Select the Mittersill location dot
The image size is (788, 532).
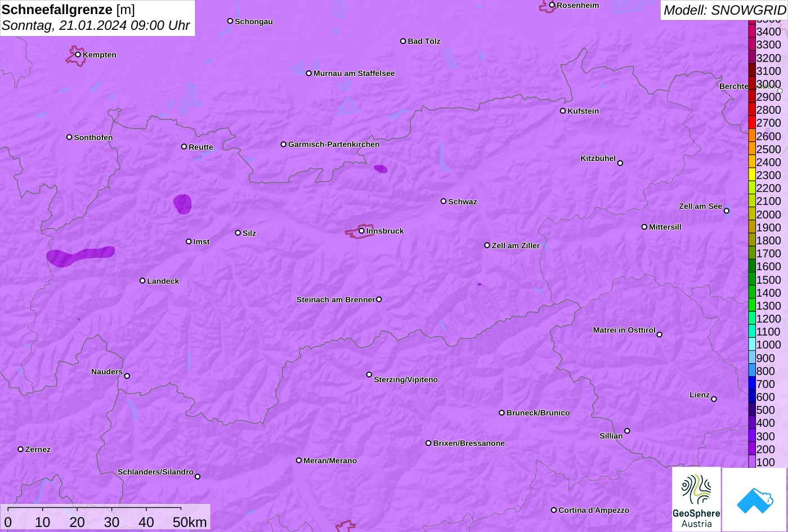tap(644, 227)
